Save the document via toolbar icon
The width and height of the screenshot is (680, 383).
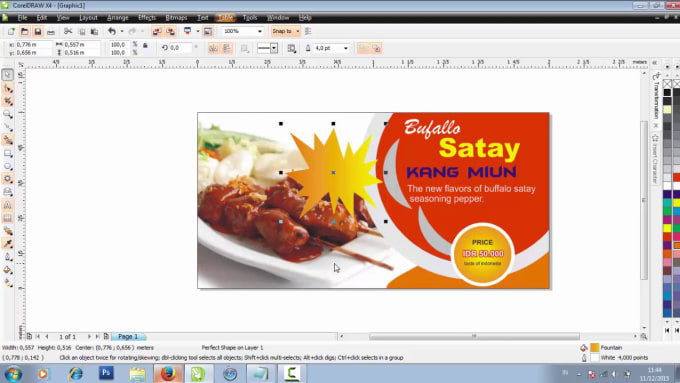38,31
